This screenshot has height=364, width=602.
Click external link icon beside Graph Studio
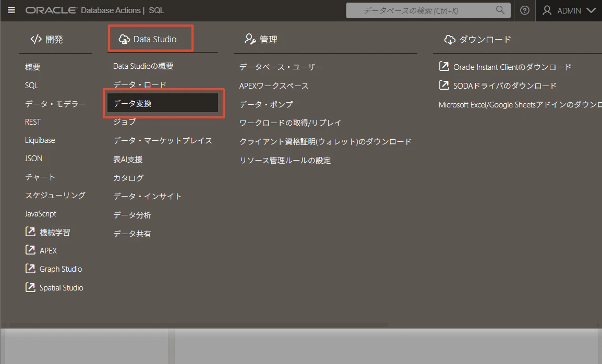30,269
